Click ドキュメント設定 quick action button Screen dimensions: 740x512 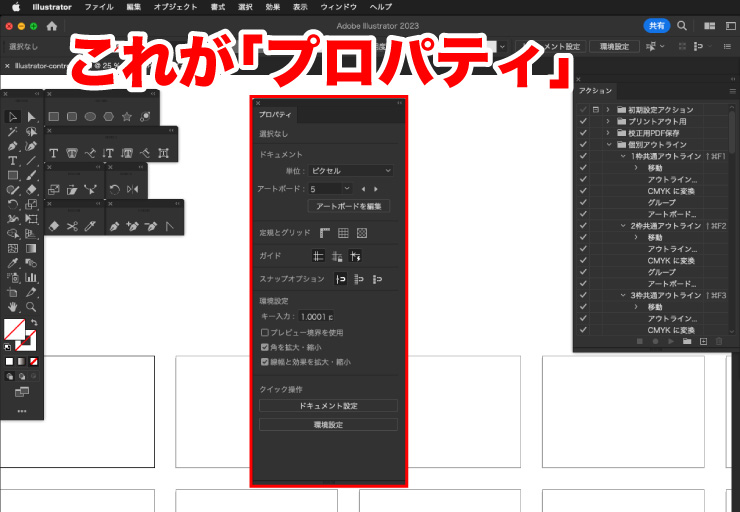(328, 406)
